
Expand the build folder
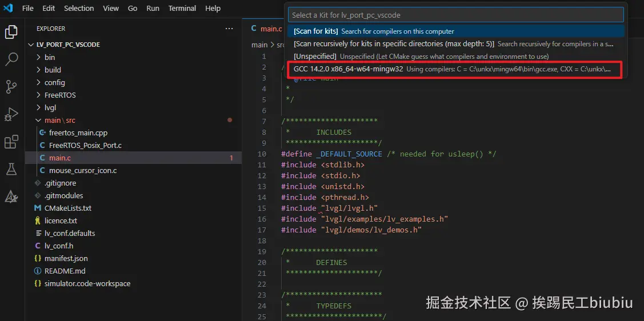pos(134,70)
